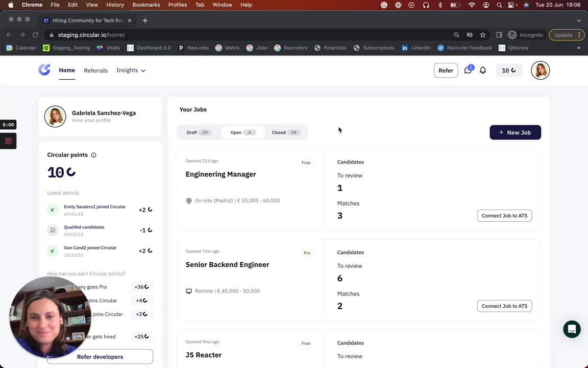Connect Senior Backend Engineer job to ATS
The height and width of the screenshot is (368, 588).
pos(504,306)
